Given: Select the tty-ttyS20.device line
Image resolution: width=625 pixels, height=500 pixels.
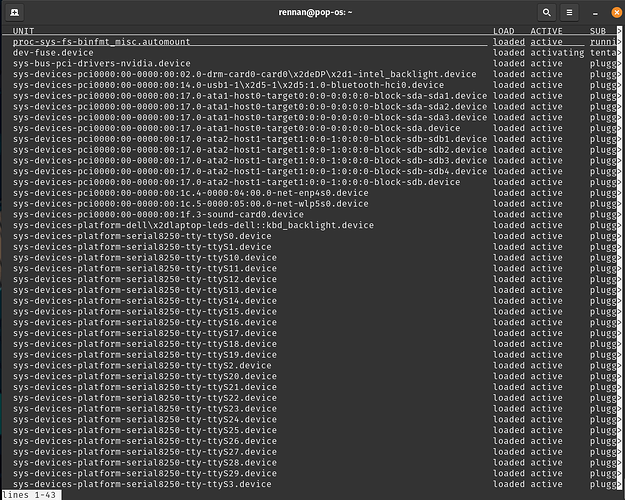Looking at the screenshot, I should pos(145,376).
